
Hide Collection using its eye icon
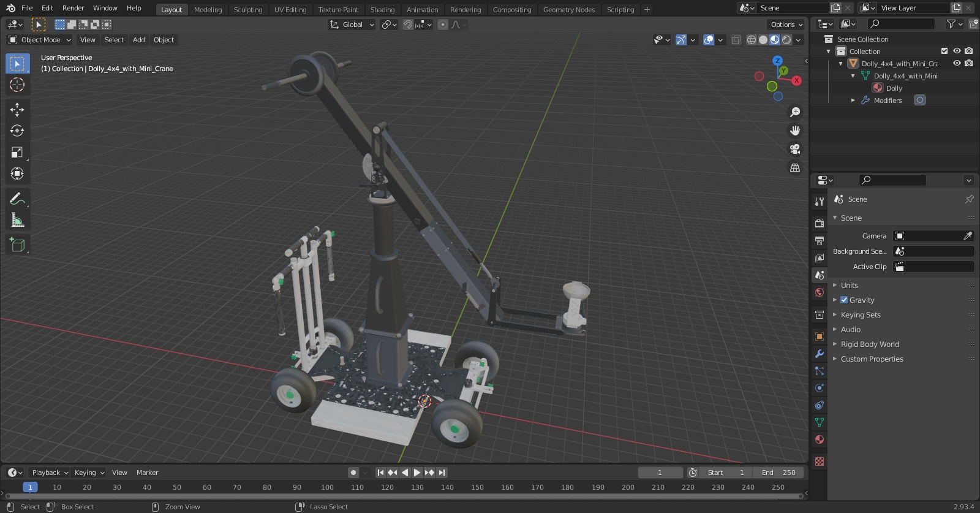957,51
